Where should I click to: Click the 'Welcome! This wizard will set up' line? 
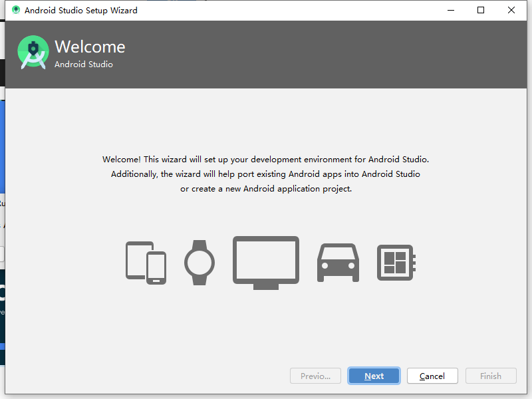pos(265,160)
